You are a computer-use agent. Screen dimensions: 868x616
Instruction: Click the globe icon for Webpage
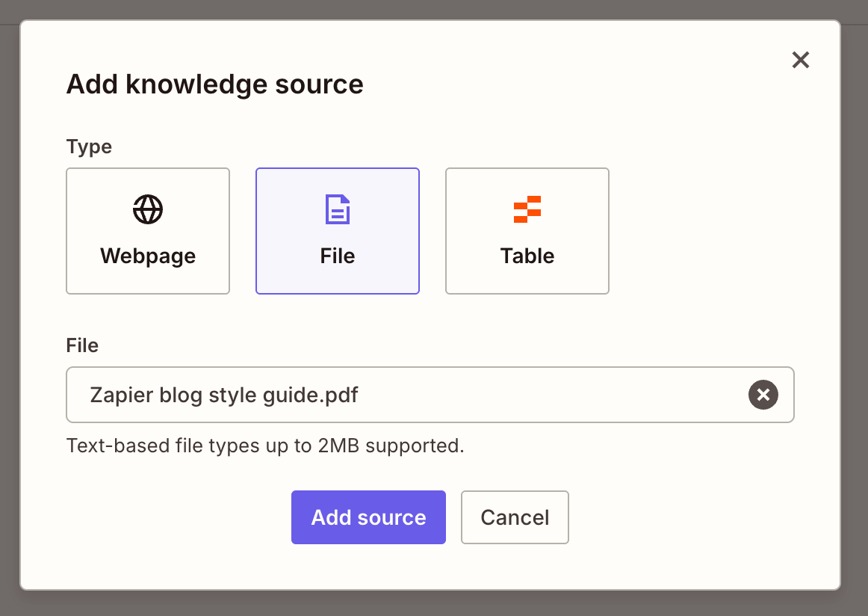tap(148, 209)
